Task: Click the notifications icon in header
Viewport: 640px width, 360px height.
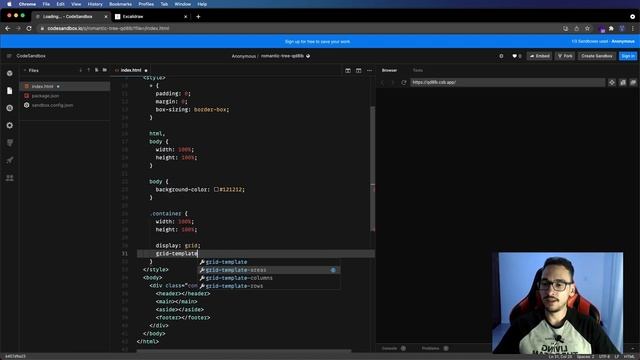Action: 501,56
